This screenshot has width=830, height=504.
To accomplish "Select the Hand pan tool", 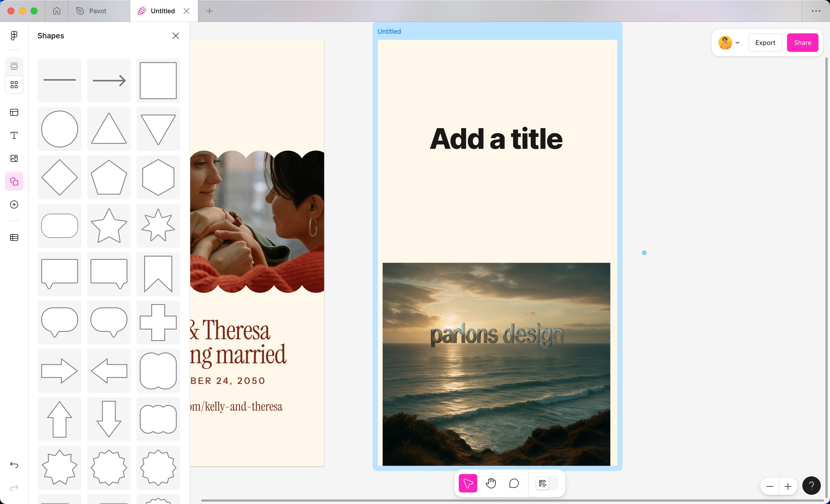I will 491,484.
